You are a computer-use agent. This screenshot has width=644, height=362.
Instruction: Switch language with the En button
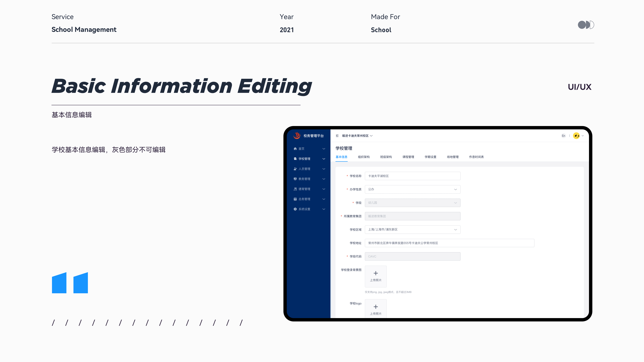563,136
